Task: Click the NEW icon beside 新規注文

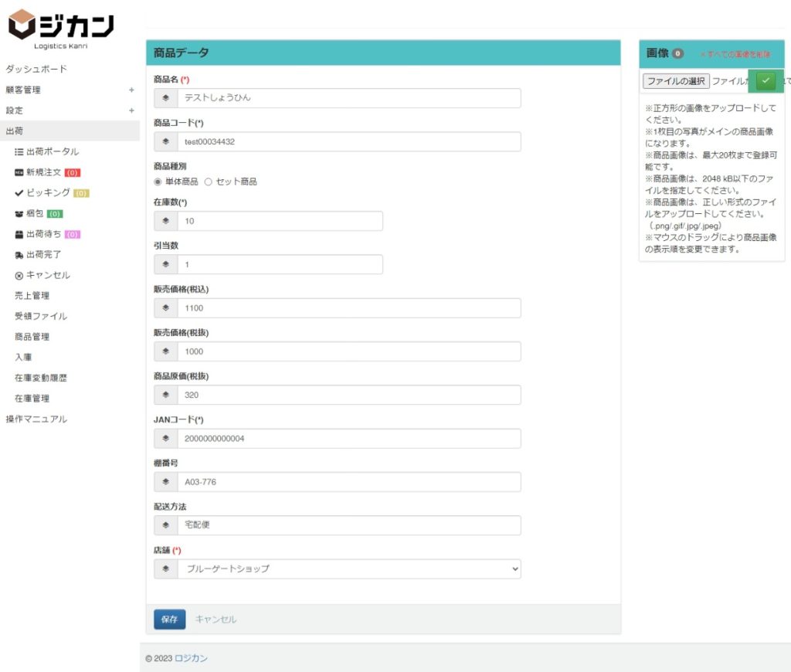Action: pyautogui.click(x=19, y=172)
